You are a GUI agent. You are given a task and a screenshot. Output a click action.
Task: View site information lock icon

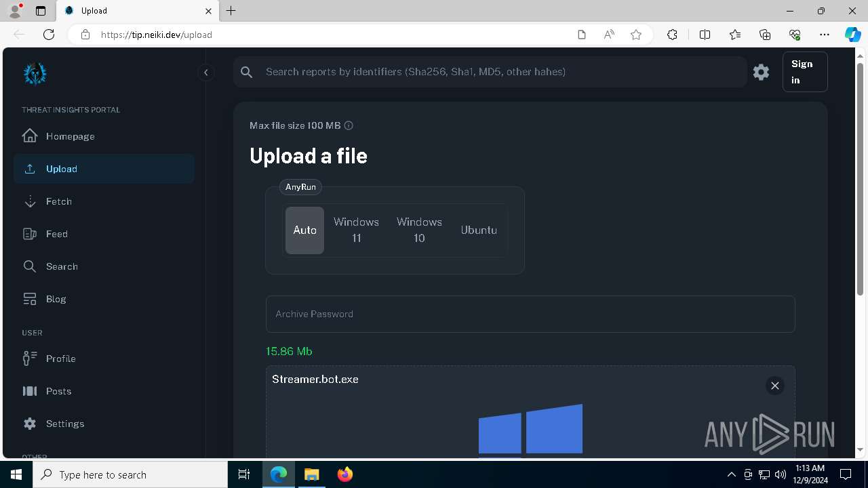pos(85,35)
